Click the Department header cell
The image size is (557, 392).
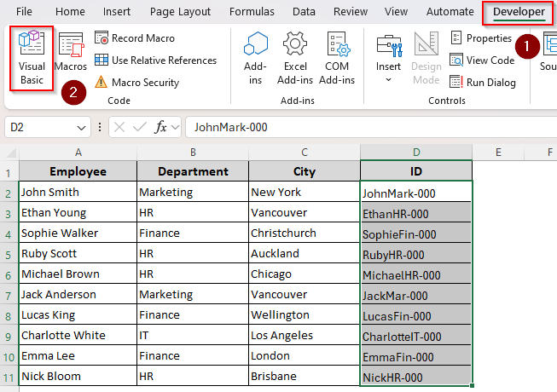pos(193,171)
